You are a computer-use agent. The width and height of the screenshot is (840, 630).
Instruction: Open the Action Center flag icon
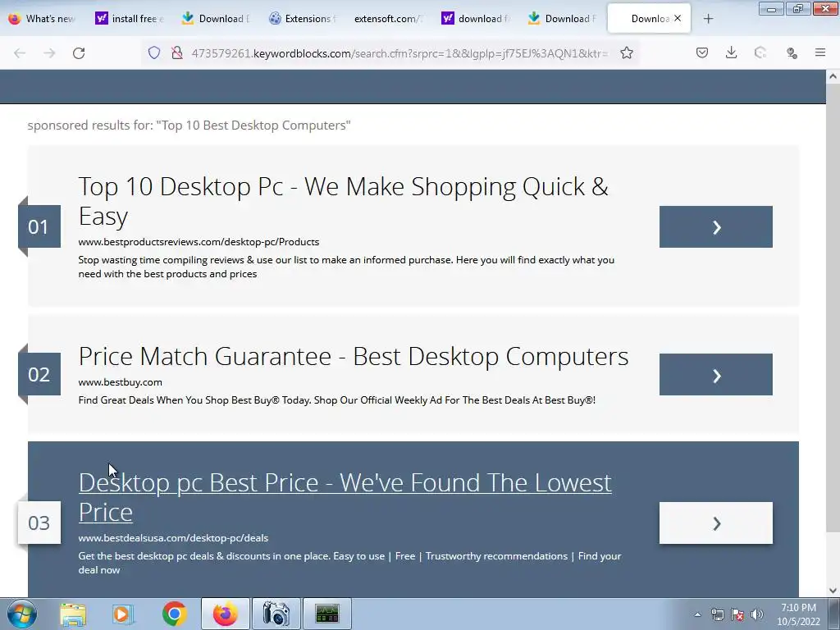(x=737, y=614)
